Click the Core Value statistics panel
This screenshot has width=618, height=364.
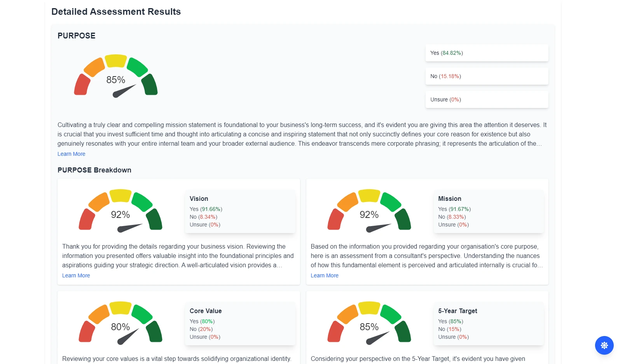240,324
